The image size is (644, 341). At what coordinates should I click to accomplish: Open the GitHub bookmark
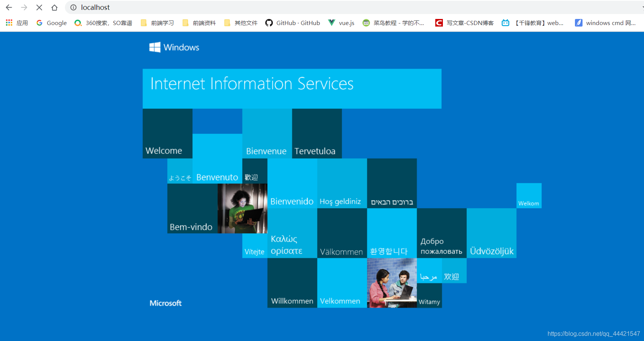coord(293,23)
